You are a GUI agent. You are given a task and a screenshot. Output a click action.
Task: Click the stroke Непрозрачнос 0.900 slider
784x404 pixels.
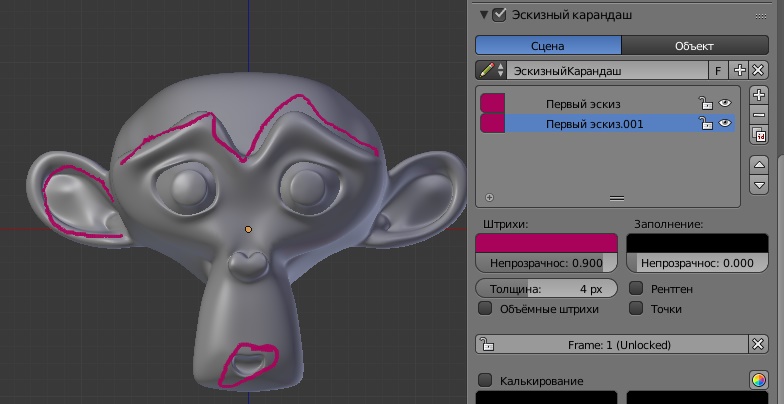546,263
